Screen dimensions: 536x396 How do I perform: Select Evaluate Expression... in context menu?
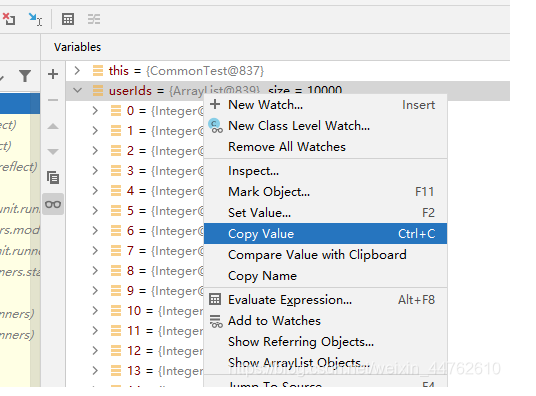pyautogui.click(x=325, y=300)
